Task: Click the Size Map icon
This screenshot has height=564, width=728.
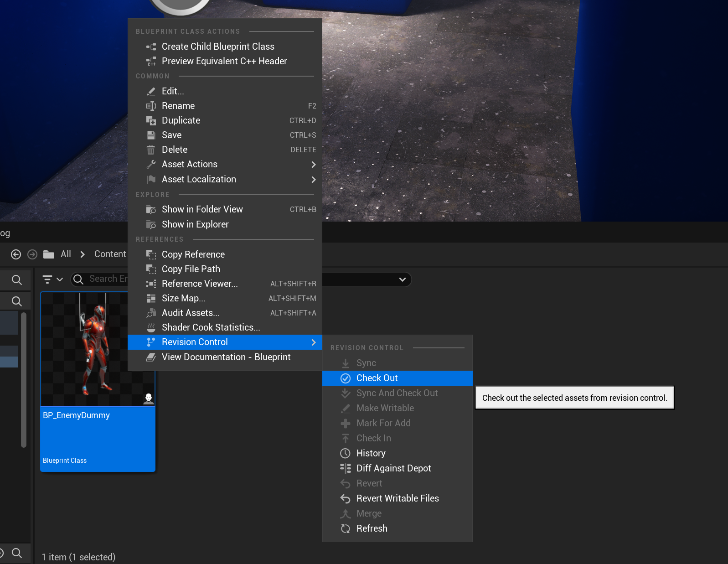Action: click(x=151, y=298)
